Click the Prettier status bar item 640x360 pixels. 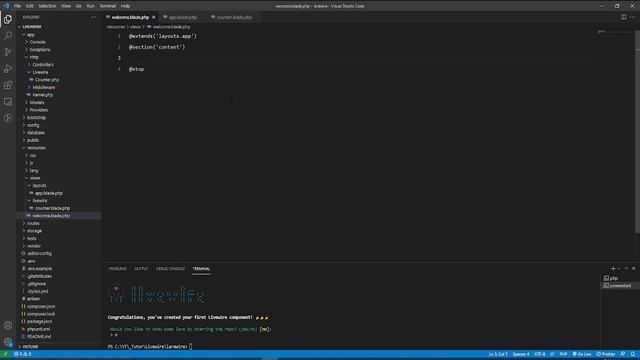pos(605,354)
